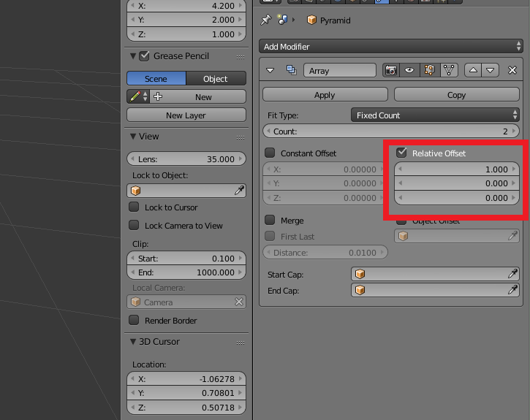Enable Lock Camera to View checkbox
Screen dimensions: 530x420
(134, 225)
